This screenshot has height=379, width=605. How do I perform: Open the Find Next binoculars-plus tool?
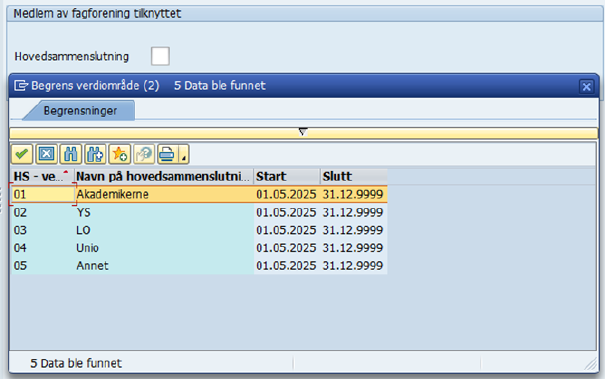tap(95, 154)
